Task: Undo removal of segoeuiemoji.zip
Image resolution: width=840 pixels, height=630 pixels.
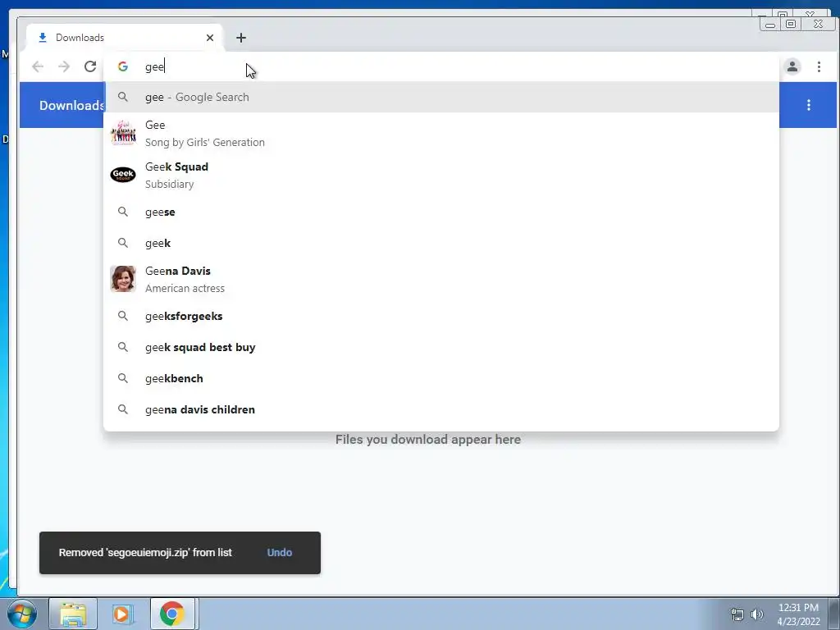Action: [x=280, y=552]
